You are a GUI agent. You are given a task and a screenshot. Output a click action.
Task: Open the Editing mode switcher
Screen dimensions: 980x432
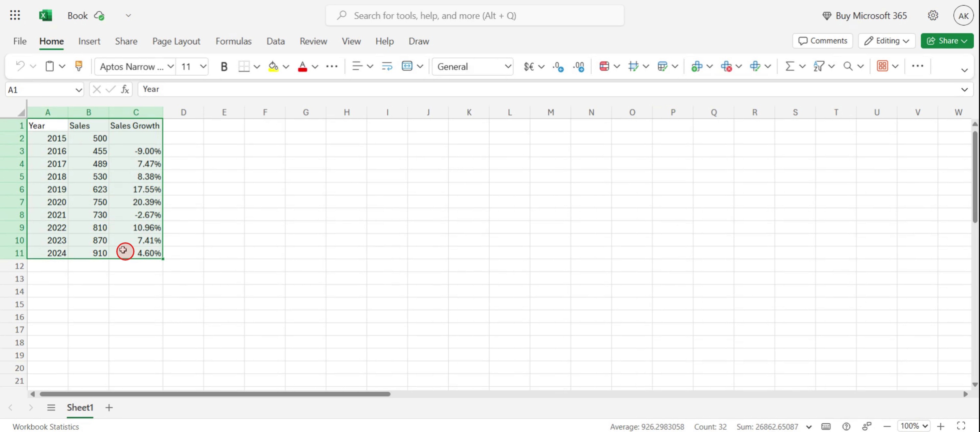click(886, 41)
